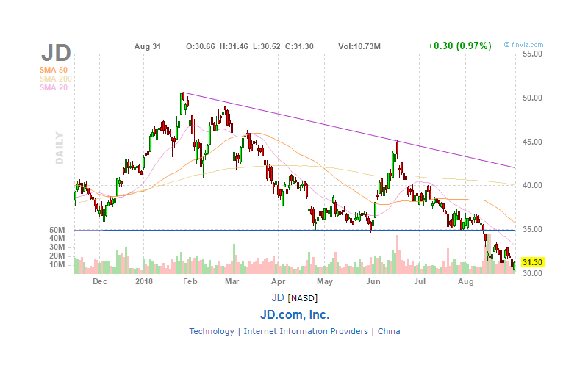Click the Vol:10.73M volume readout
Image resolution: width=588 pixels, height=376 pixels.
point(359,46)
